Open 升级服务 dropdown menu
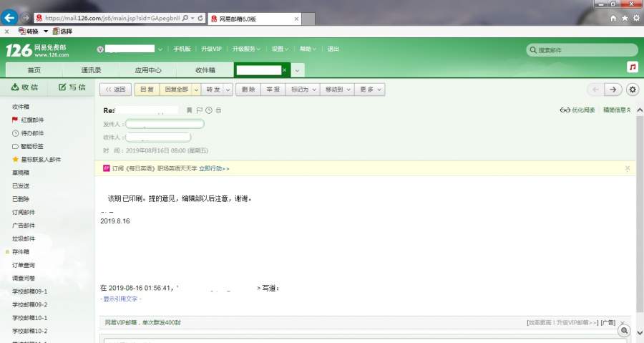Image resolution: width=644 pixels, height=343 pixels. [x=246, y=49]
